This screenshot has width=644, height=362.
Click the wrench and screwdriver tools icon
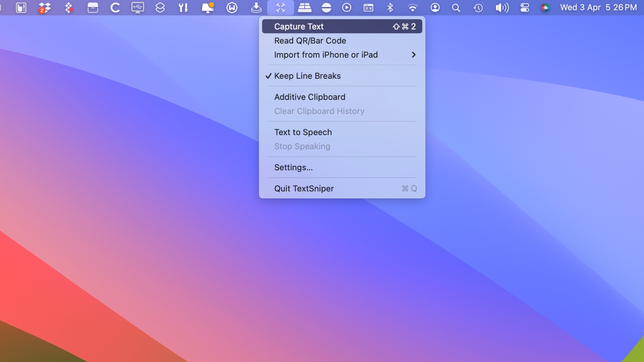(183, 8)
